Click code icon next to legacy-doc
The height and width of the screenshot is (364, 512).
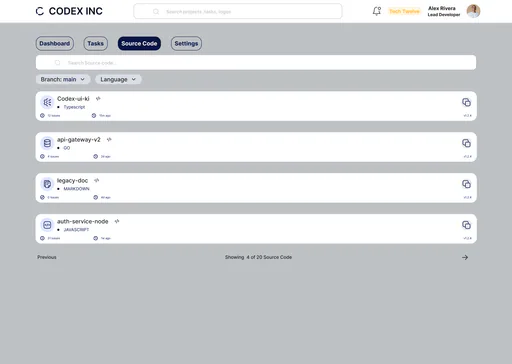[97, 180]
